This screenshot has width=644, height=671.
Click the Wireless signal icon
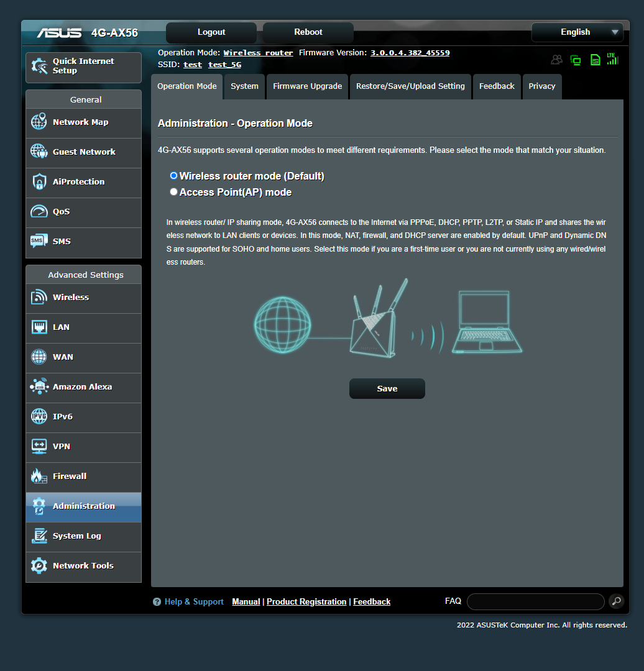[x=39, y=297]
